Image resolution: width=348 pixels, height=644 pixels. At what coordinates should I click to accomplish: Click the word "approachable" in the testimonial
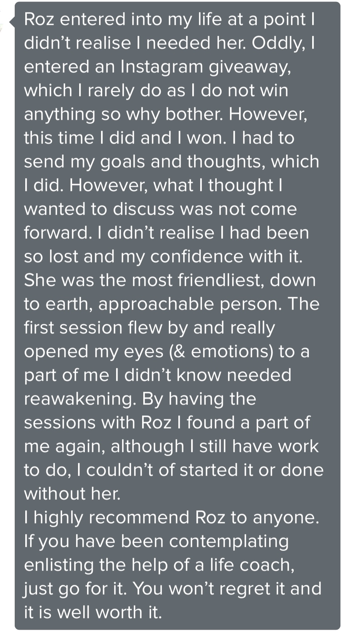pos(157,304)
